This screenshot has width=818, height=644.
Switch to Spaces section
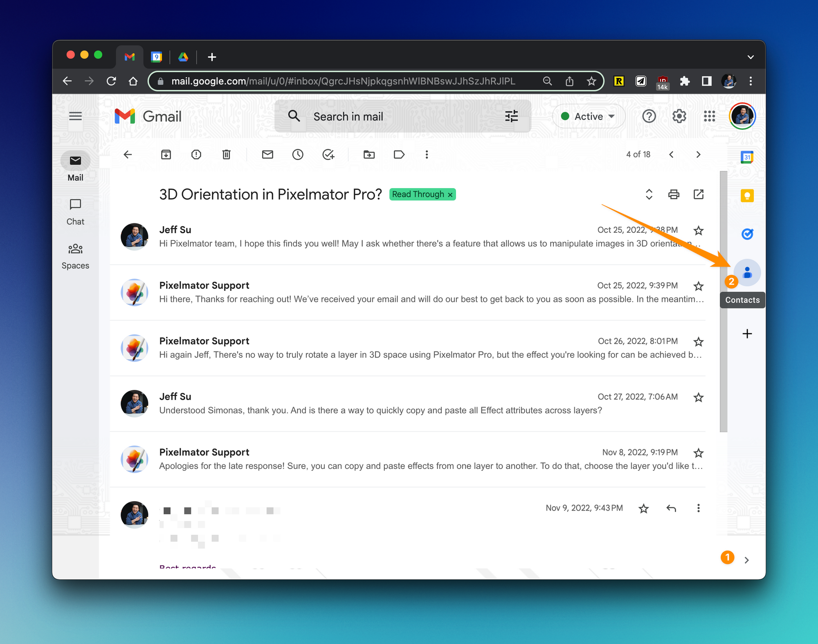point(75,257)
